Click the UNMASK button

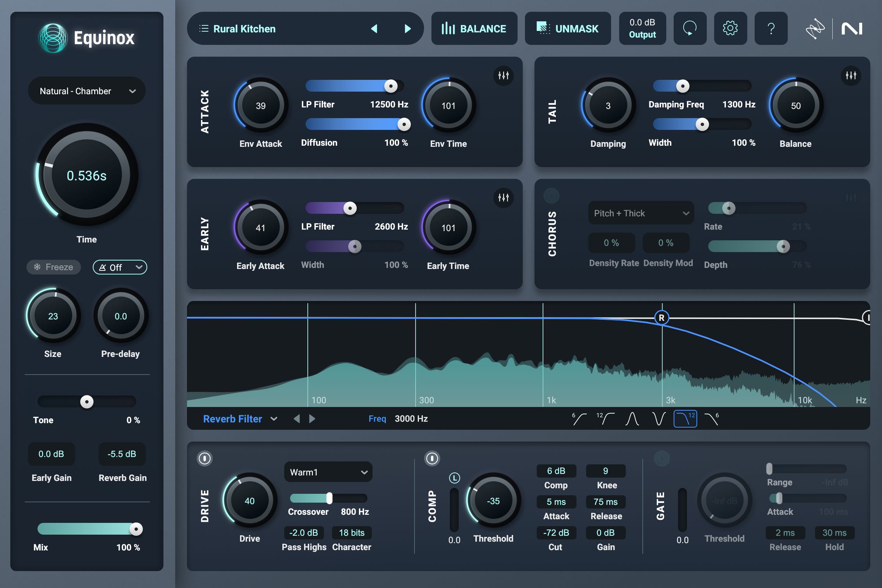[567, 29]
